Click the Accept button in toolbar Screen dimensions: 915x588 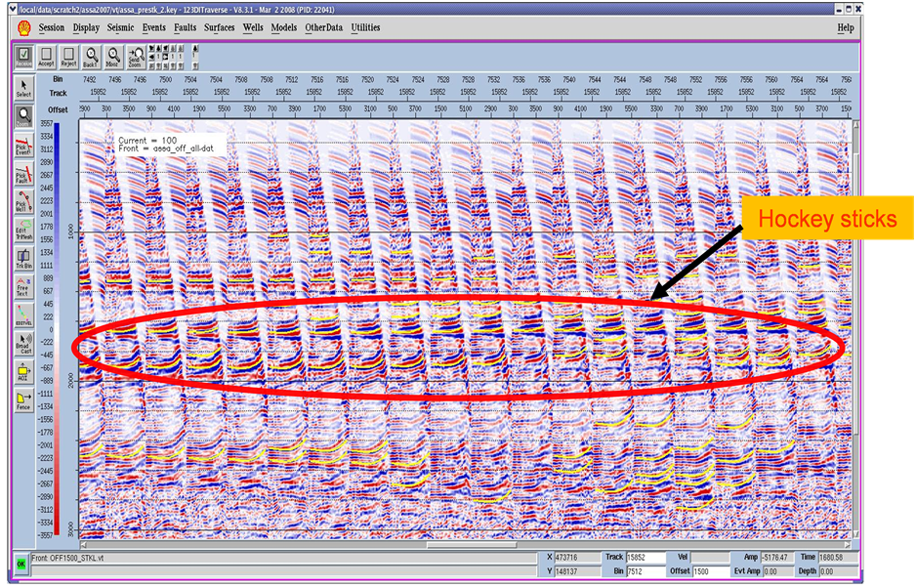(x=46, y=57)
